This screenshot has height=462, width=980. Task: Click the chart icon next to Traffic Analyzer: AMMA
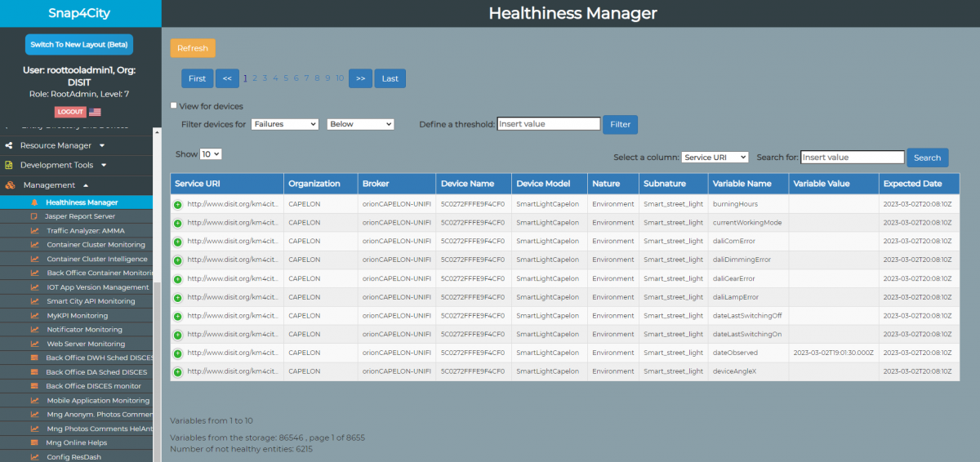[x=34, y=231]
